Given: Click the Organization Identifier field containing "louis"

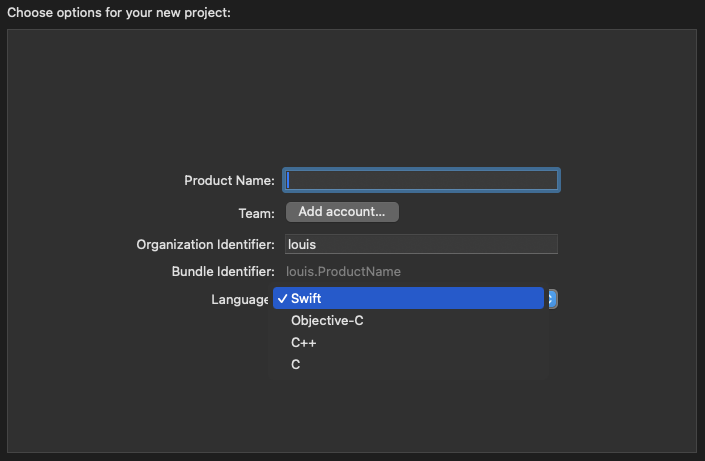Looking at the screenshot, I should point(421,244).
